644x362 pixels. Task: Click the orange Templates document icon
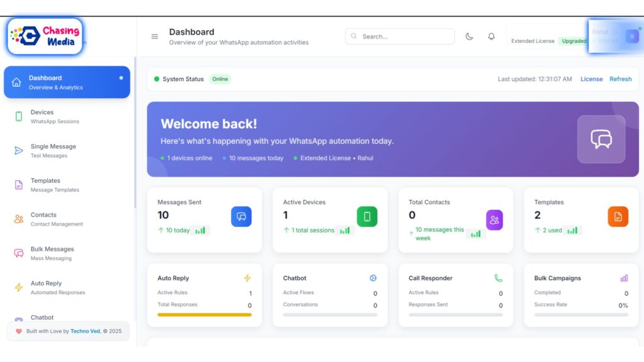pos(618,216)
